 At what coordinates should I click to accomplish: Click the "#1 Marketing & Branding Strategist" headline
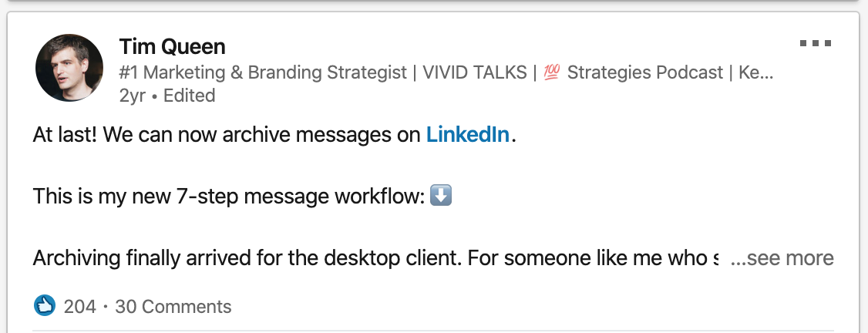click(x=263, y=73)
